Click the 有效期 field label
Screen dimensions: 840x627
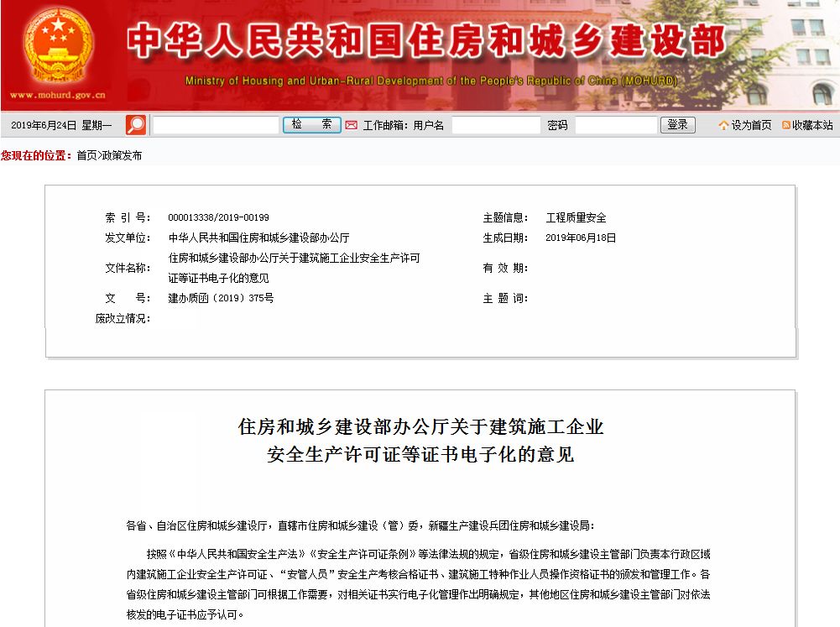pyautogui.click(x=505, y=268)
